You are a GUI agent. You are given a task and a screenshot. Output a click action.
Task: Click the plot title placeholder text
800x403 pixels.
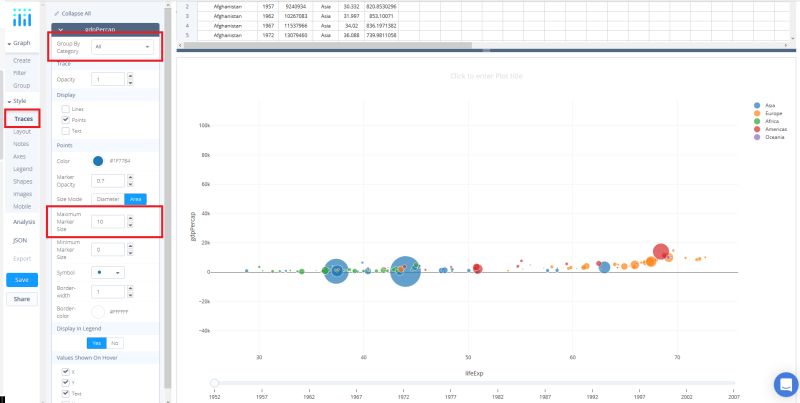486,76
